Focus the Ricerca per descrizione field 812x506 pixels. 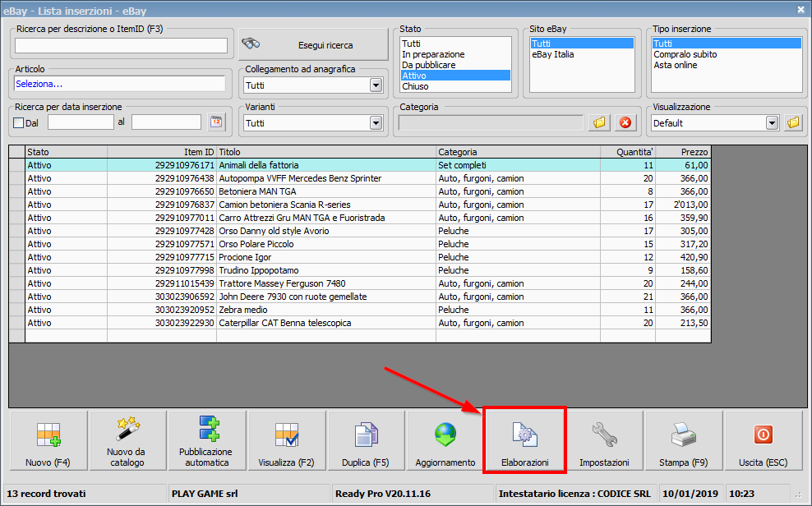pyautogui.click(x=121, y=45)
